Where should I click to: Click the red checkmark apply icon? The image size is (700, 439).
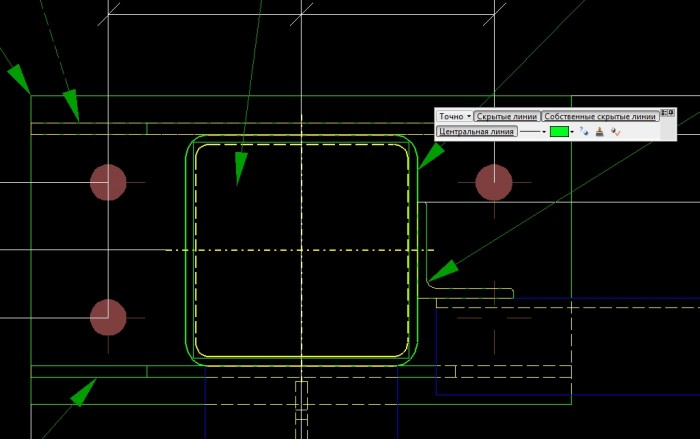616,132
